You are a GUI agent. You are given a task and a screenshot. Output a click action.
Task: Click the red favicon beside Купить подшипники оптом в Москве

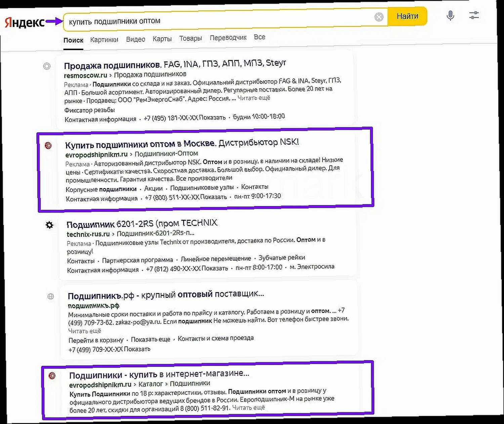[x=48, y=145]
